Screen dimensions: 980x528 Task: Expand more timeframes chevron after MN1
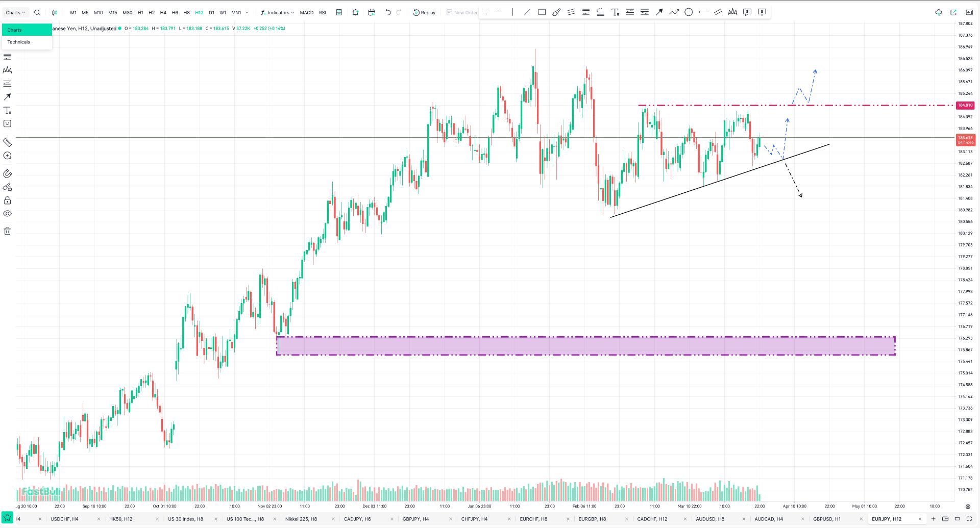pyautogui.click(x=247, y=13)
